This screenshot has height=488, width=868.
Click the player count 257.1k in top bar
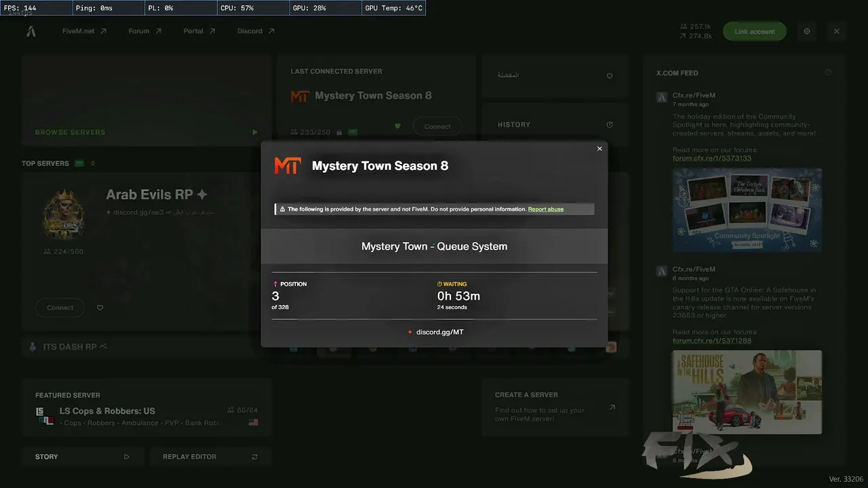696,26
